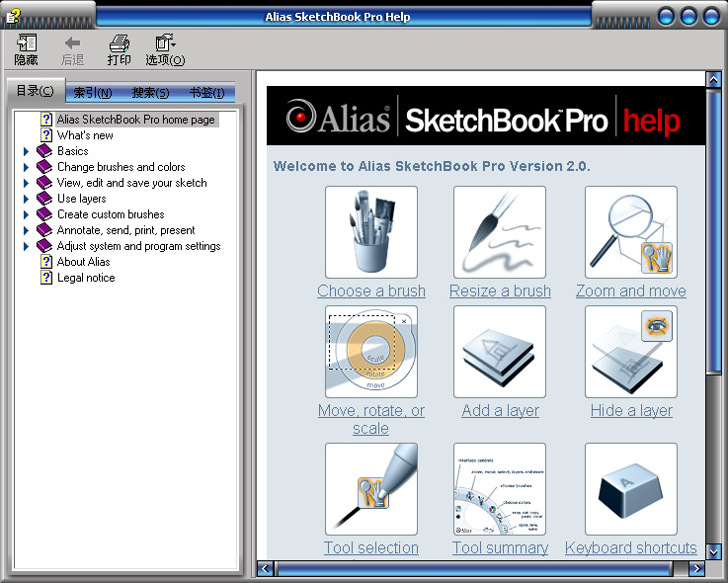Click the horizontal scrollbar right arrow
Screen dimensions: 728x583
(696, 568)
